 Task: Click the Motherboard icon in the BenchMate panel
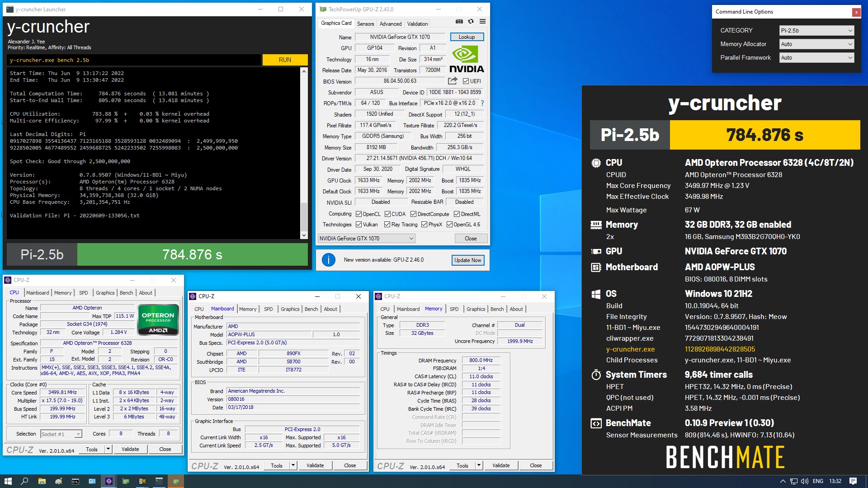pos(596,267)
